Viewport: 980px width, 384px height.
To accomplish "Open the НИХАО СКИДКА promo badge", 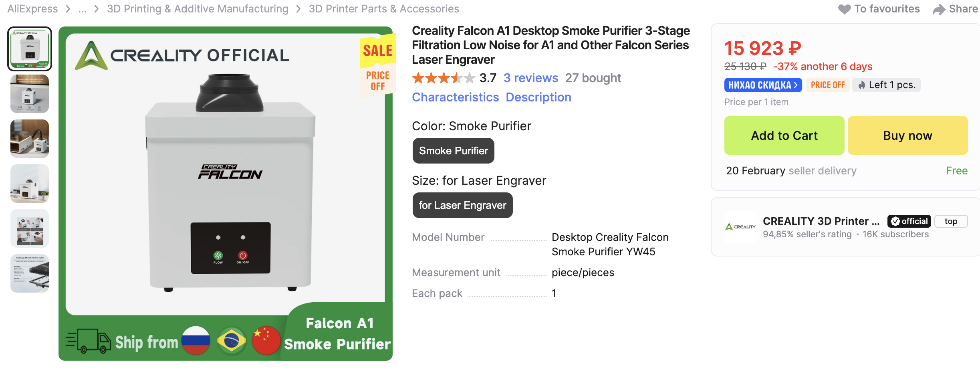I will pyautogui.click(x=762, y=85).
